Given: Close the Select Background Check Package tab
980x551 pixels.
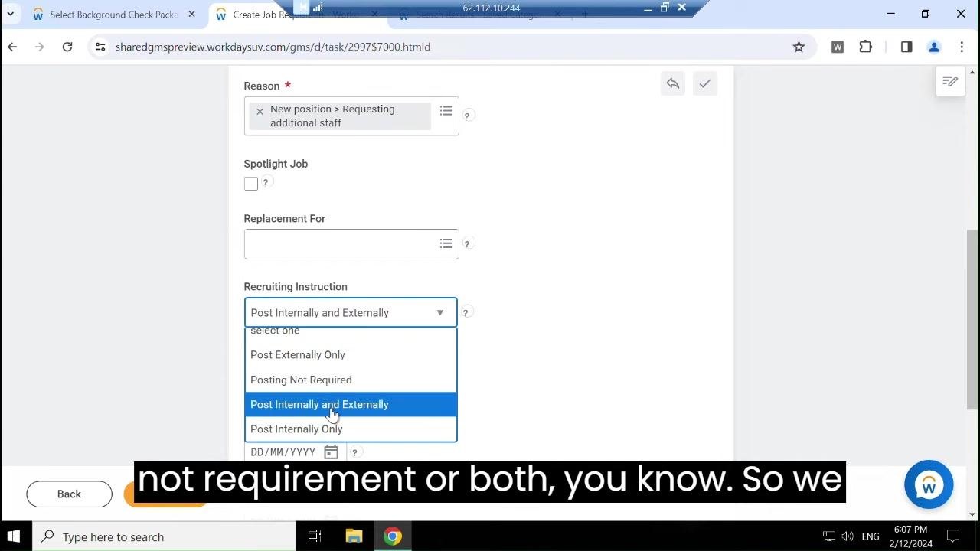Looking at the screenshot, I should [191, 15].
